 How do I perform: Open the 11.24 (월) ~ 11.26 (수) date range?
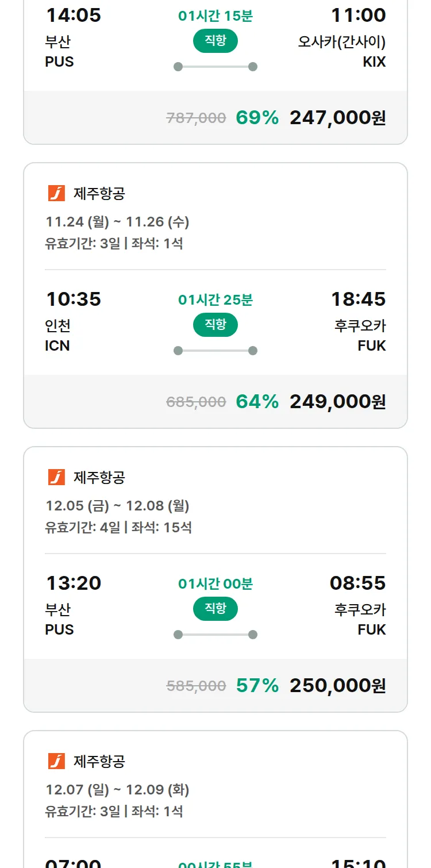click(117, 222)
